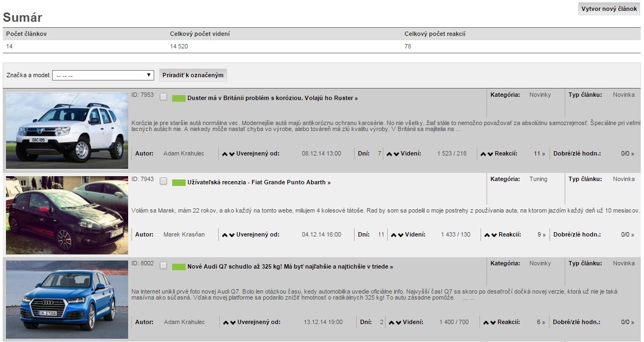Click down arrow beside Uverejnený od, Duster article

[232, 154]
